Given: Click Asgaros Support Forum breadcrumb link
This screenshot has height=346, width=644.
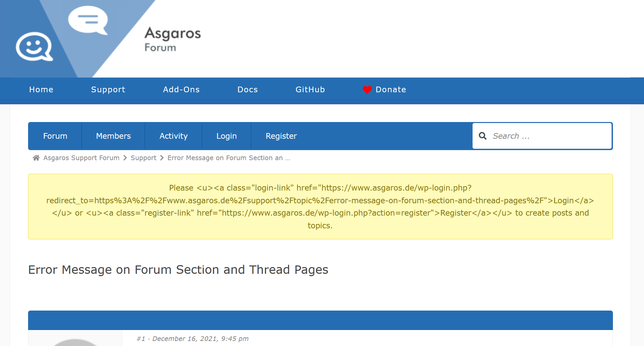Looking at the screenshot, I should tap(81, 158).
